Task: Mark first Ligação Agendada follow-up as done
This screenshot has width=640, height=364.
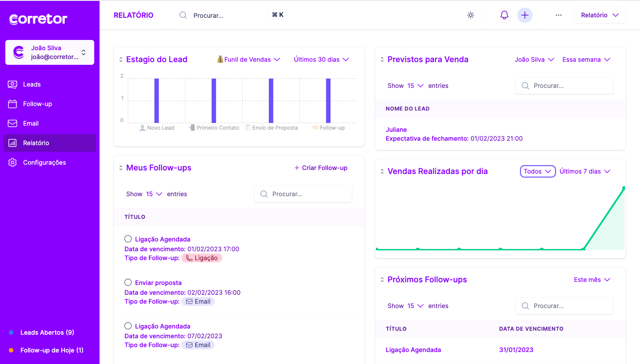Action: click(128, 239)
